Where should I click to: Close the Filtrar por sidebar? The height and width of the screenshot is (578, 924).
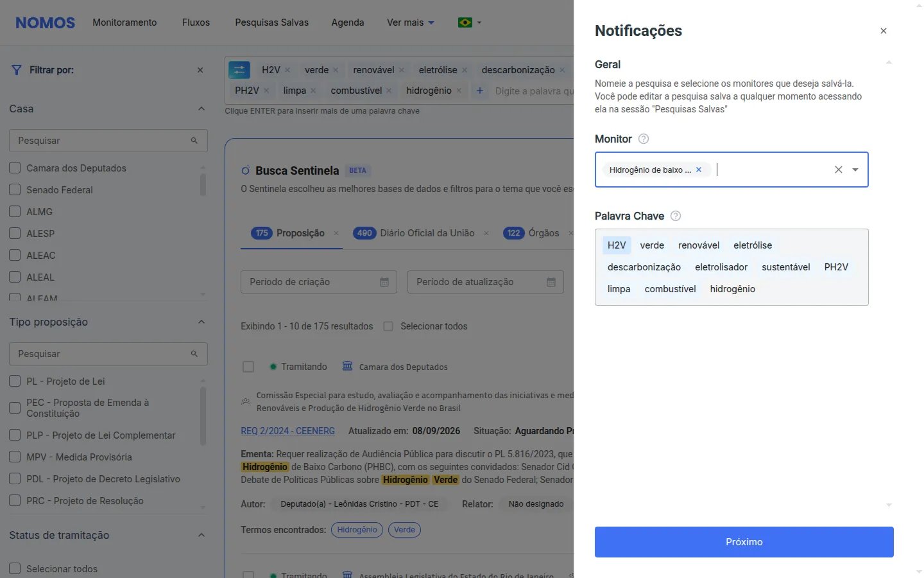[x=200, y=70]
